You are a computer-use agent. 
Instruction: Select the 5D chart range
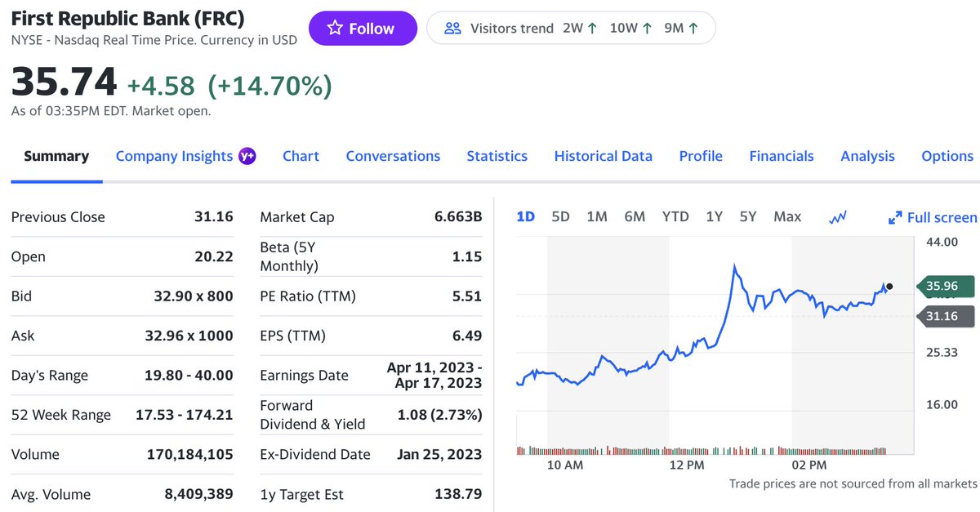click(x=560, y=216)
